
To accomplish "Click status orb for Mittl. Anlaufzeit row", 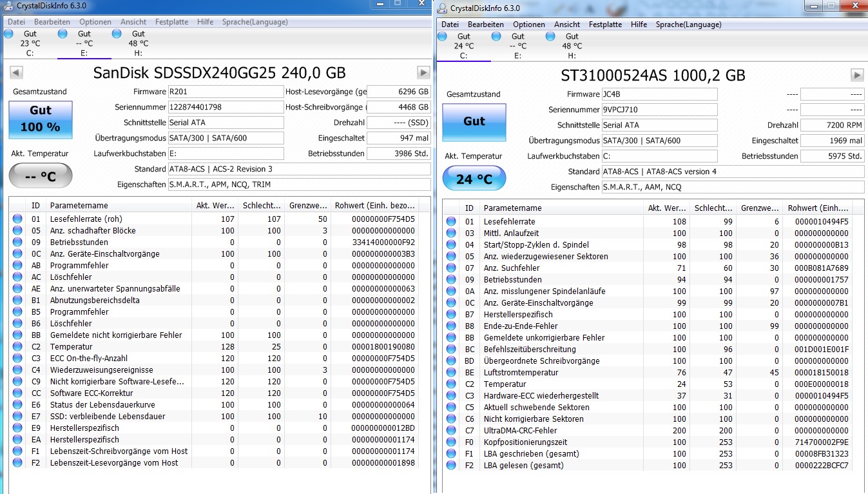I will (451, 233).
